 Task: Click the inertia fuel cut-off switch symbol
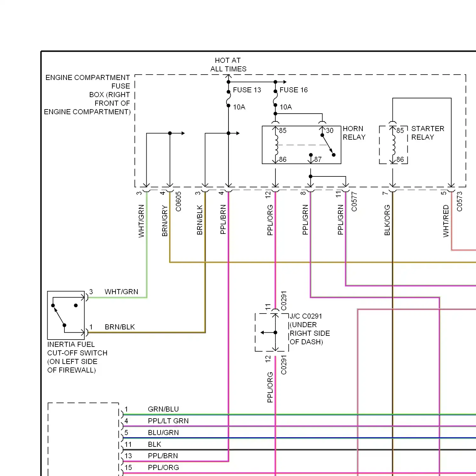[66, 315]
